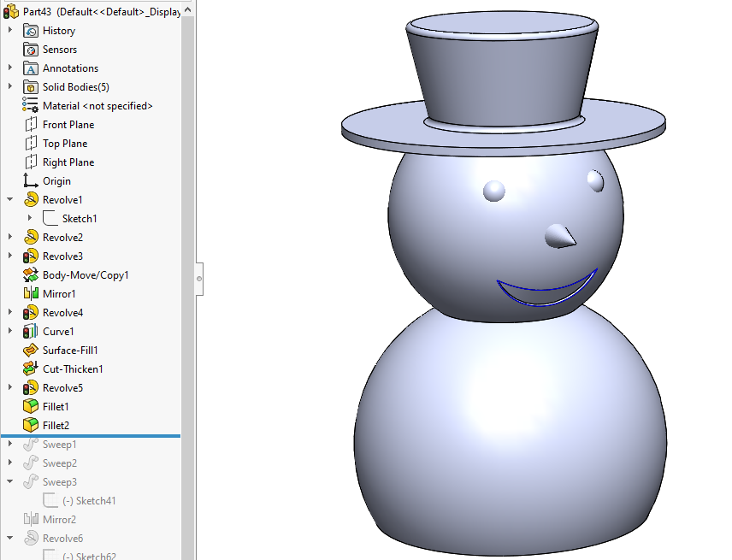This screenshot has height=560, width=732.
Task: Click the Revolve3 feature icon
Action: 31,256
